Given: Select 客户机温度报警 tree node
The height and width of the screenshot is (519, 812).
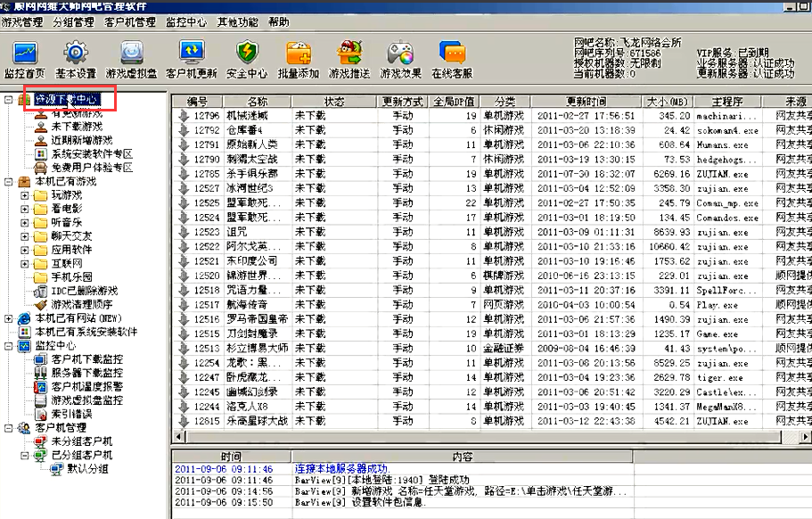Looking at the screenshot, I should click(x=87, y=386).
